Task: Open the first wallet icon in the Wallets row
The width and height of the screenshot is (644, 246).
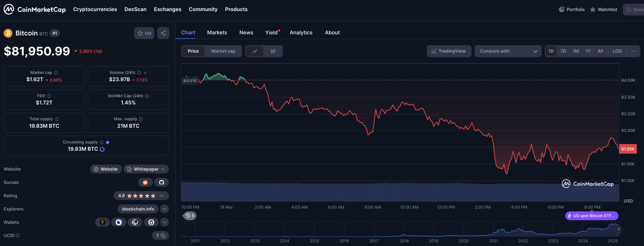Action: (x=102, y=222)
